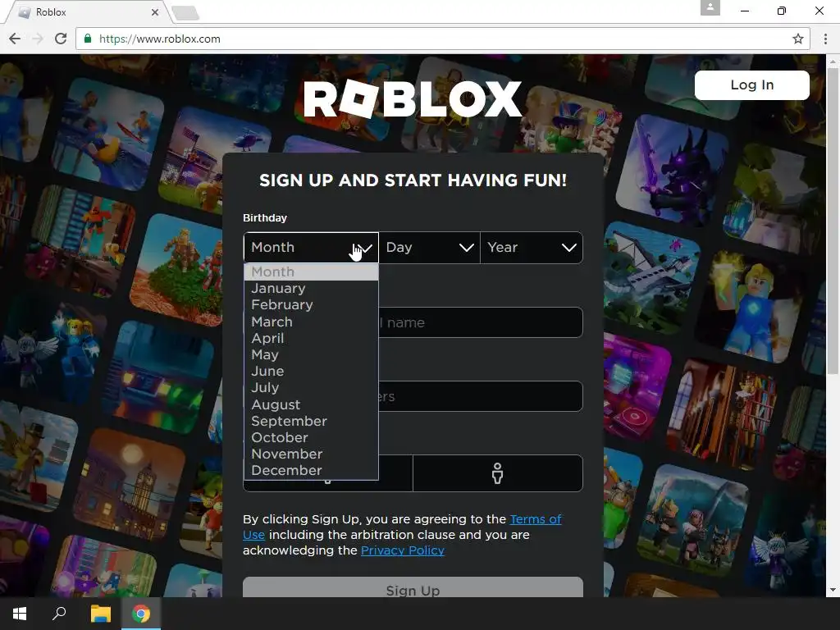Screen dimensions: 840x630
Task: Select April from month list
Action: (311, 338)
